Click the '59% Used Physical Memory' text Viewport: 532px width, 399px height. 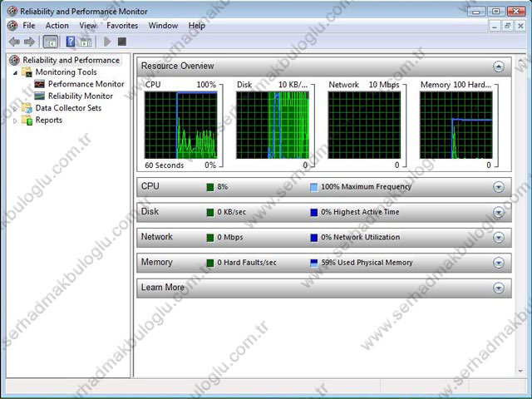[x=367, y=263]
